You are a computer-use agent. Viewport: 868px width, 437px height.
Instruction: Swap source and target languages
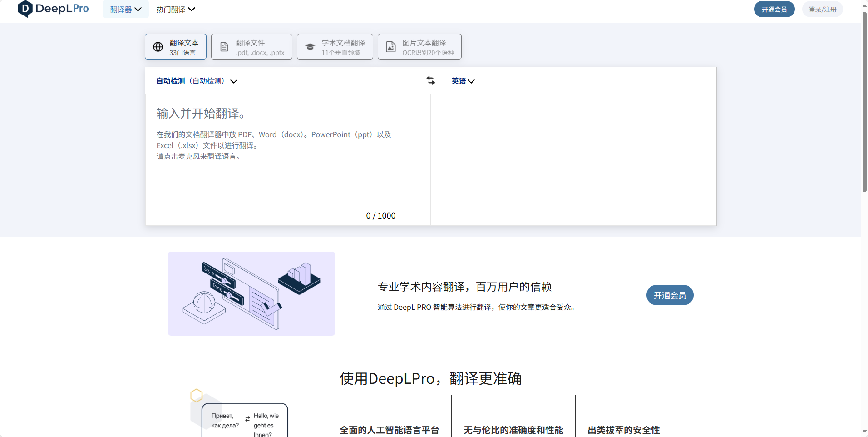[431, 80]
